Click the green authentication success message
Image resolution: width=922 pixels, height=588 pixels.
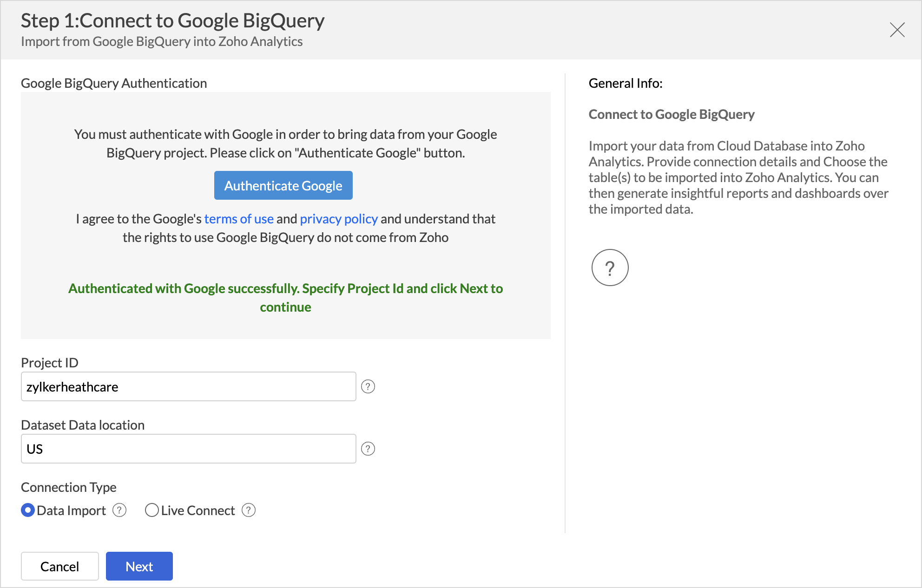(x=286, y=298)
